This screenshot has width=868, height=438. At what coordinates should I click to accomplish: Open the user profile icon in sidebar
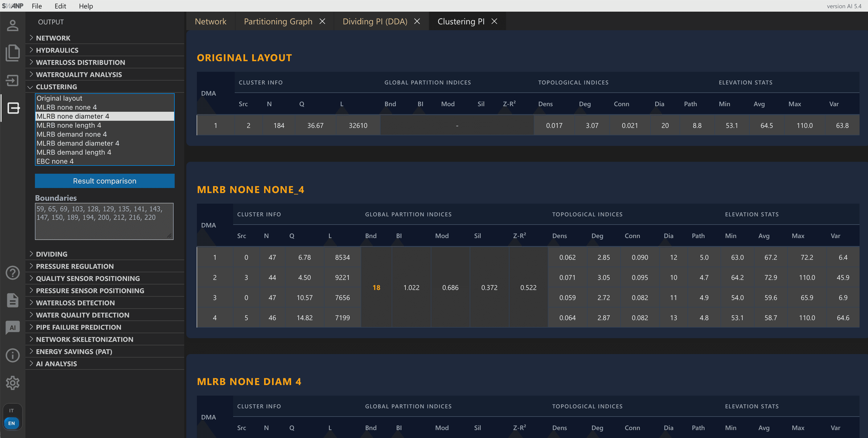(12, 25)
